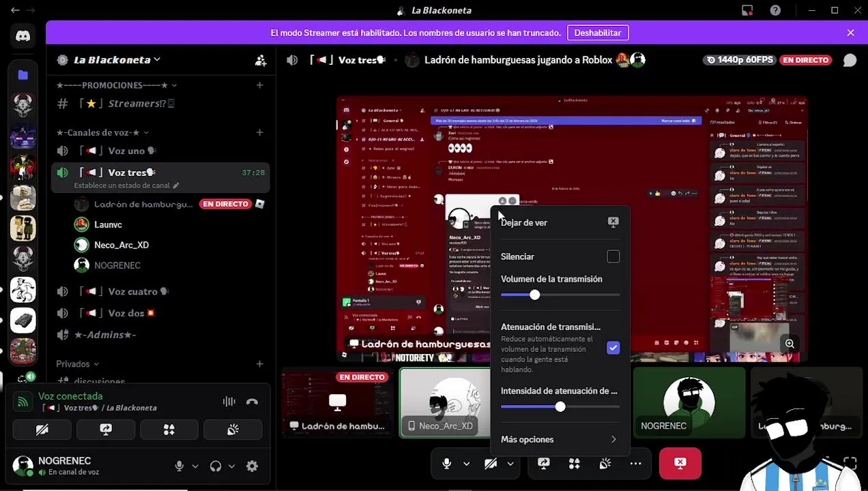Click the 1440p 60FPS quality badge
Viewport: 868px width, 491px height.
click(740, 60)
